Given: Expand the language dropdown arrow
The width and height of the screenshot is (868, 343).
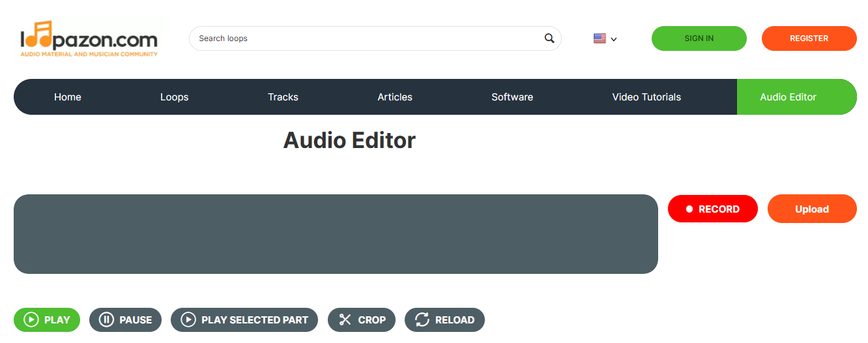Looking at the screenshot, I should point(614,39).
